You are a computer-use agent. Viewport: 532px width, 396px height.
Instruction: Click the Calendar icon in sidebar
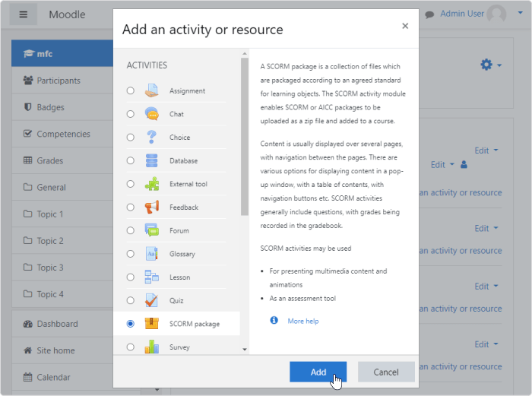[x=28, y=377]
